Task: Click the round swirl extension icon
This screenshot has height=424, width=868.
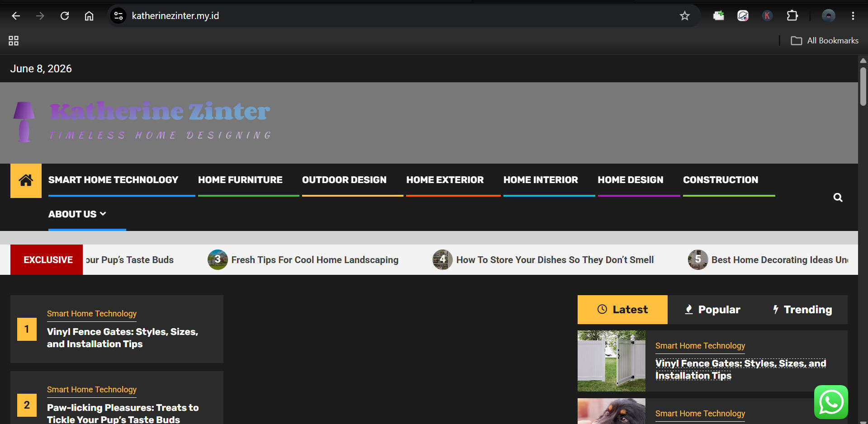Action: coord(743,16)
